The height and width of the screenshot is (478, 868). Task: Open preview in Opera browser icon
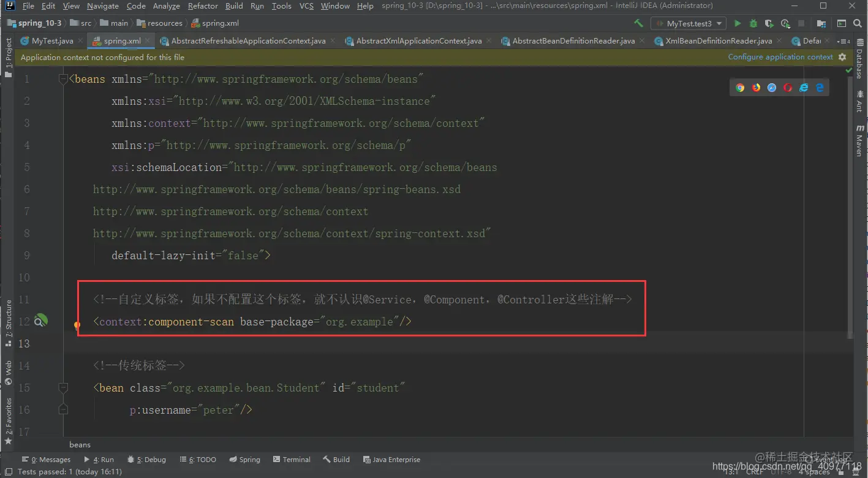pos(788,88)
